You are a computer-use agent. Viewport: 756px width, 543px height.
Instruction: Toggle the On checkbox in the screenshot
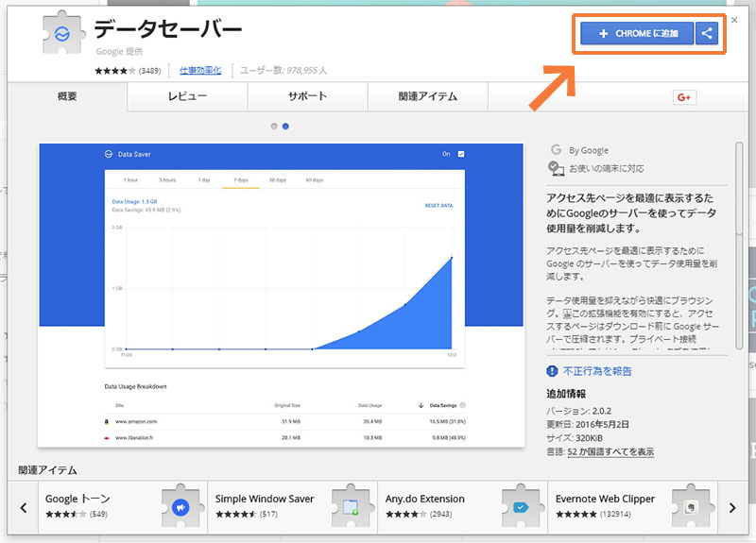(x=461, y=154)
